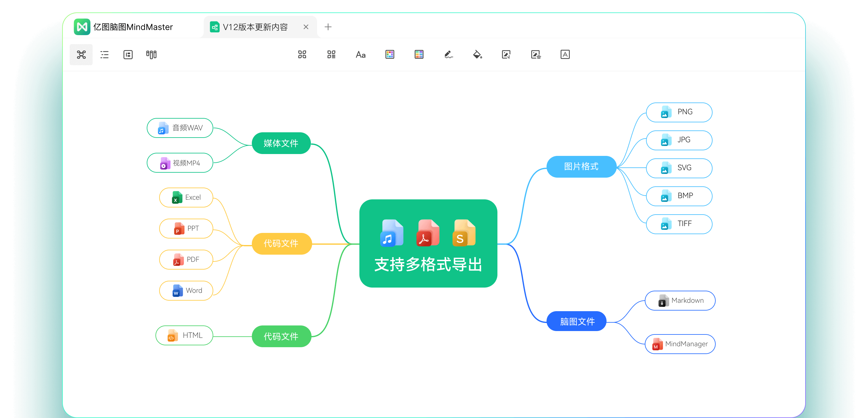Screen dimensions: 868x418
Task: Click the boxed letter A watermark icon
Action: (565, 55)
